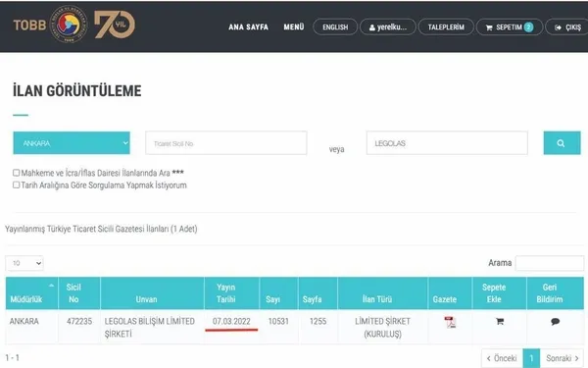Click the company name field containing LEGOLAS
Screen dimensions: 588x368
point(447,143)
